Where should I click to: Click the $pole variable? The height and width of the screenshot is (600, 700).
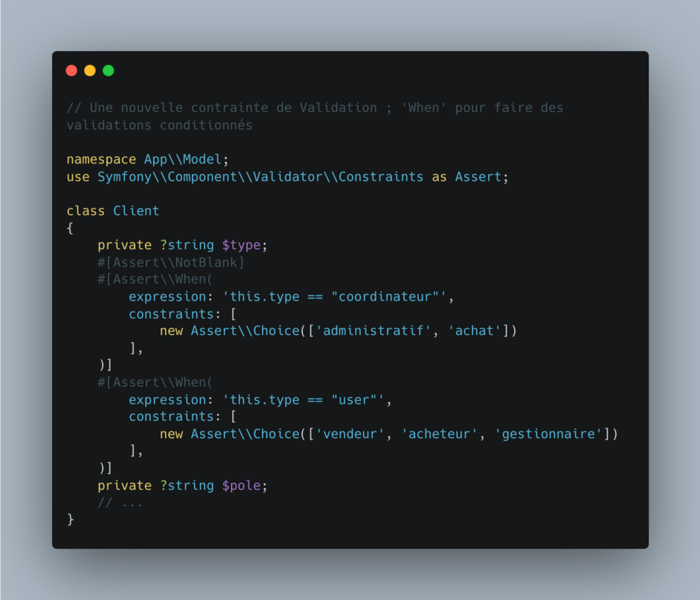click(241, 486)
